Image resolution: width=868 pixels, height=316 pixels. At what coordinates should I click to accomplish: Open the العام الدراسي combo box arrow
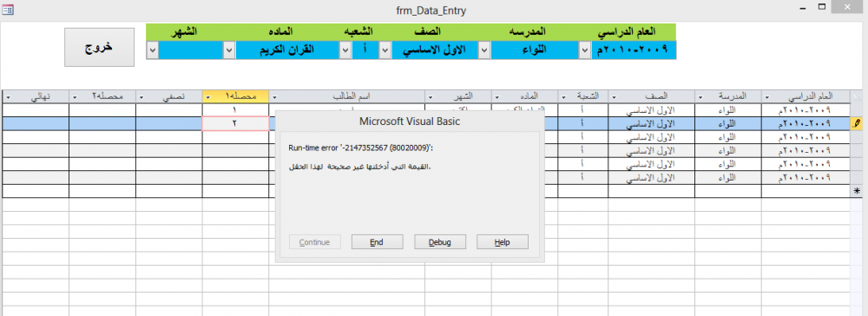pyautogui.click(x=585, y=49)
